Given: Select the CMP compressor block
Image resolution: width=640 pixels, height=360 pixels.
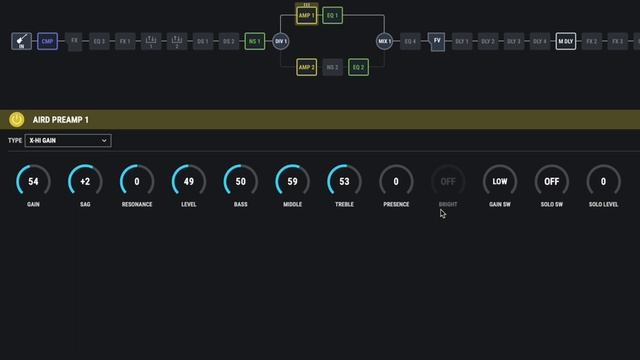Looking at the screenshot, I should click(47, 41).
